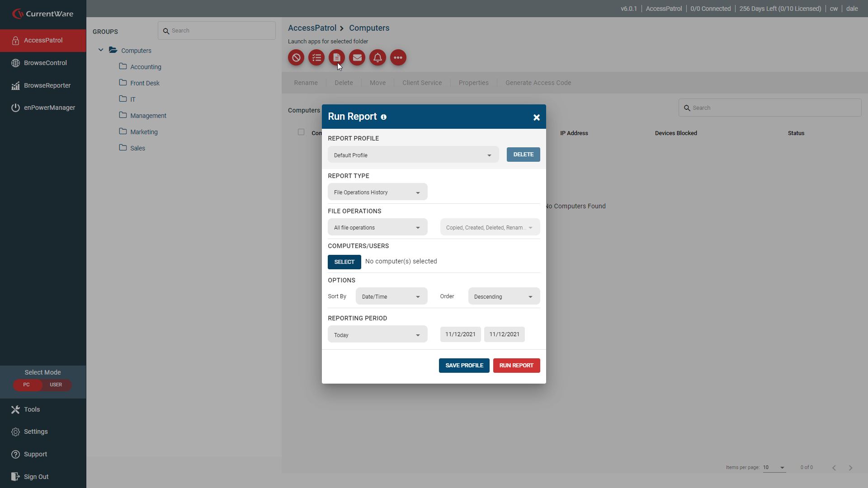Click the start date field 11/12/2021

(460, 334)
